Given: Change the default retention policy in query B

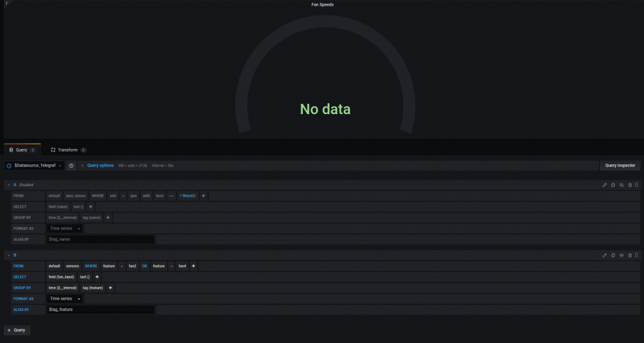Looking at the screenshot, I should click(54, 266).
